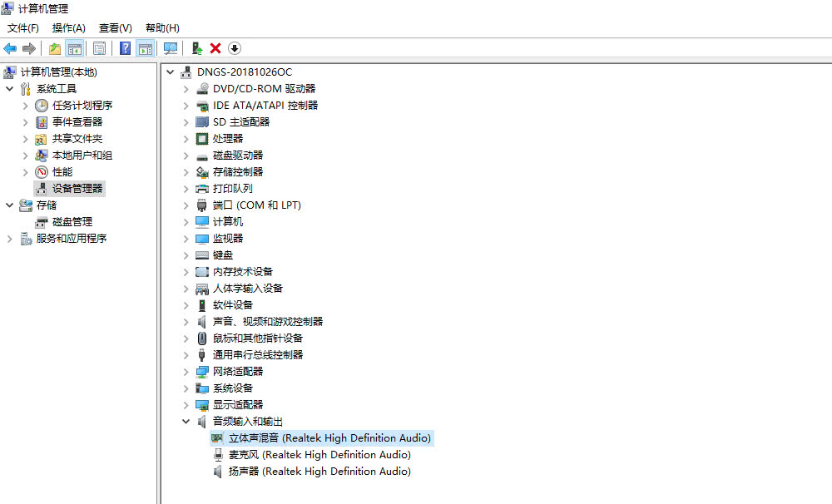This screenshot has width=832, height=504.
Task: Select the IDE ATA/ATAPI 控制器 row
Action: (265, 106)
